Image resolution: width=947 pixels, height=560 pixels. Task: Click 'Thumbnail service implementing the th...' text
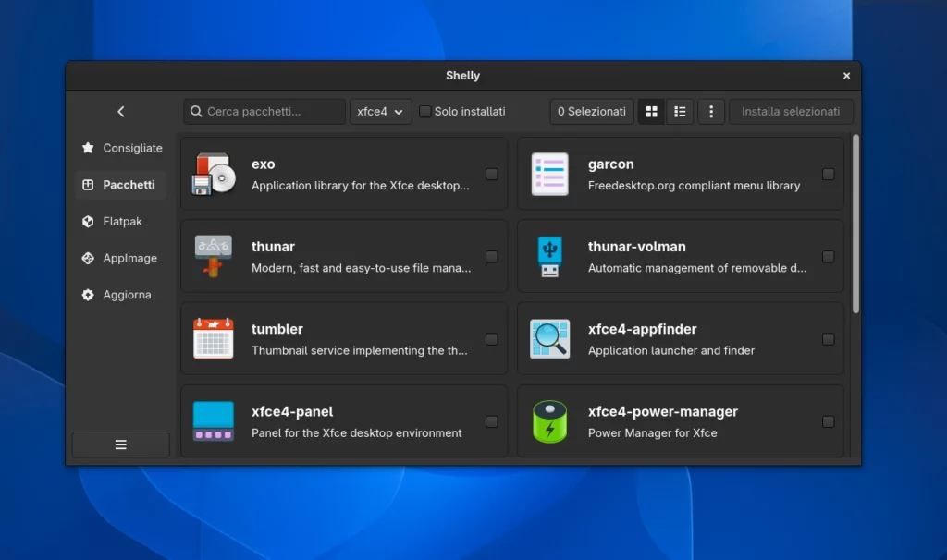[x=360, y=350]
